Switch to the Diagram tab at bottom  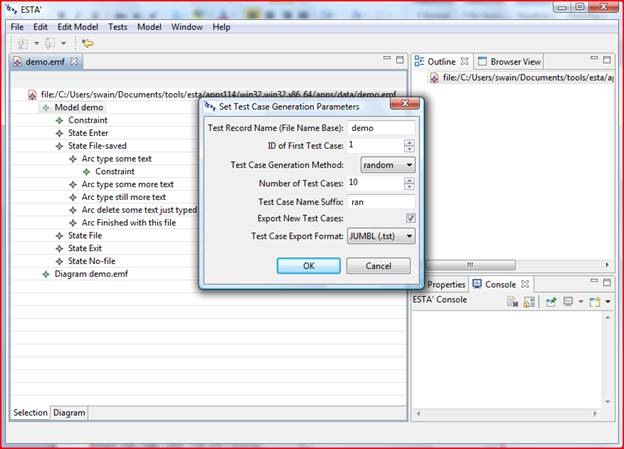(69, 412)
